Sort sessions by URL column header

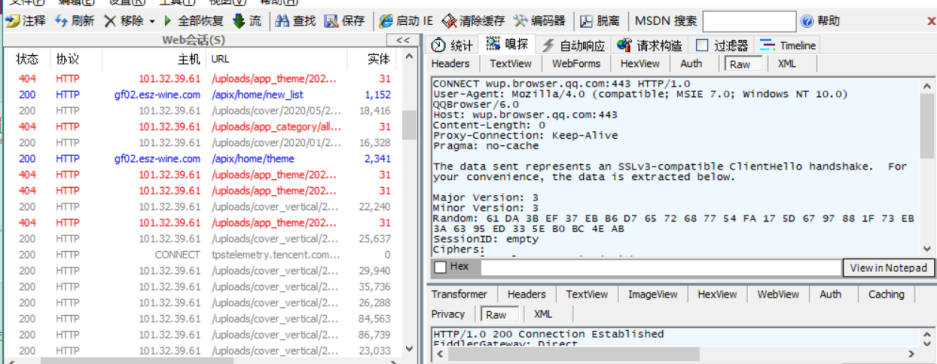[277, 59]
